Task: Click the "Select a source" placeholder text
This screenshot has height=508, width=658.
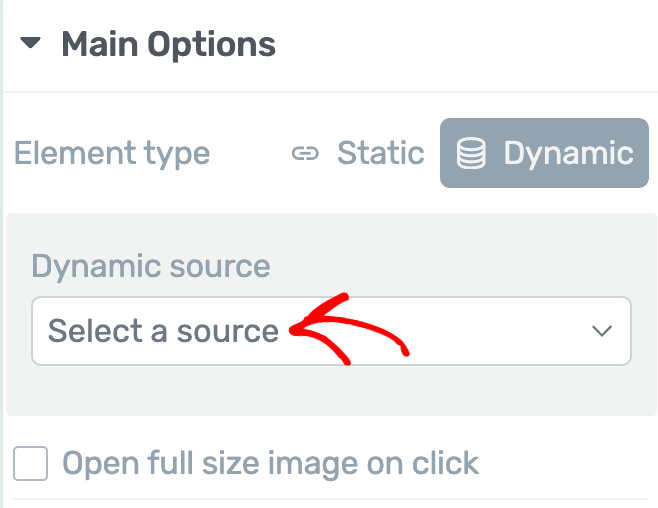Action: point(163,331)
